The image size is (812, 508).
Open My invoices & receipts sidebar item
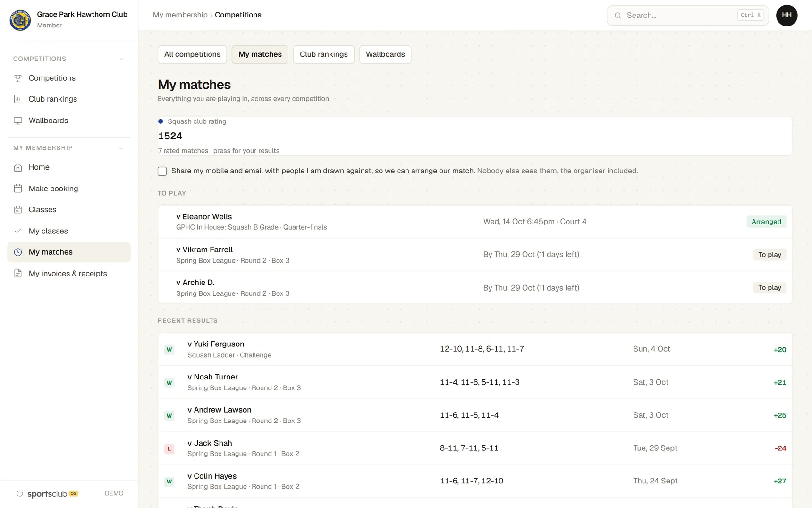click(x=69, y=274)
